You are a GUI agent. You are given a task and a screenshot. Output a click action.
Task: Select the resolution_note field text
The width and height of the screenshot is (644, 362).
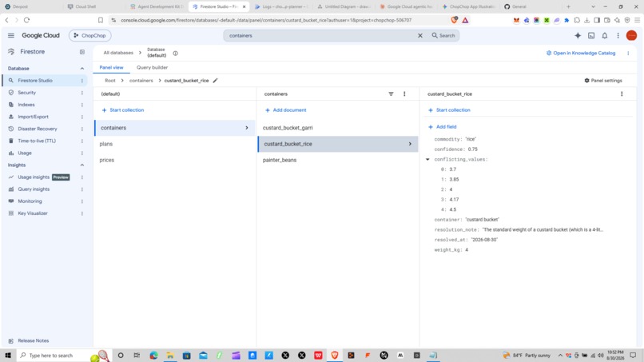(x=543, y=229)
